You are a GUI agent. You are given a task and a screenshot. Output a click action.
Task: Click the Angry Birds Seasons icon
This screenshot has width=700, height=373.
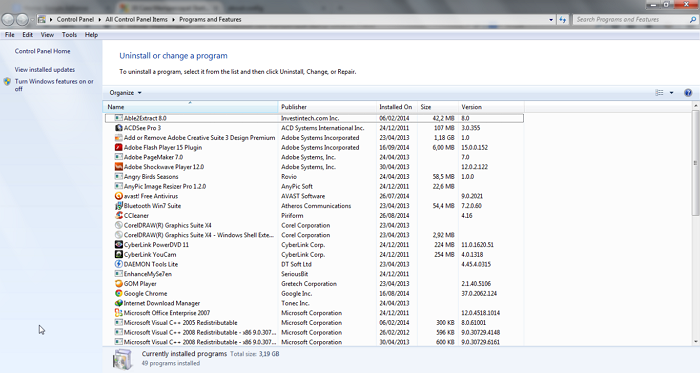(x=118, y=177)
